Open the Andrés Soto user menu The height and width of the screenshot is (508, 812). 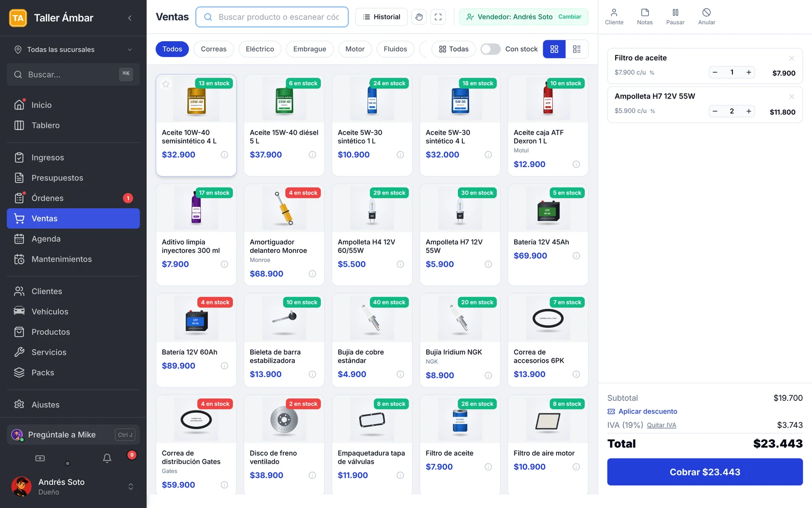point(73,486)
